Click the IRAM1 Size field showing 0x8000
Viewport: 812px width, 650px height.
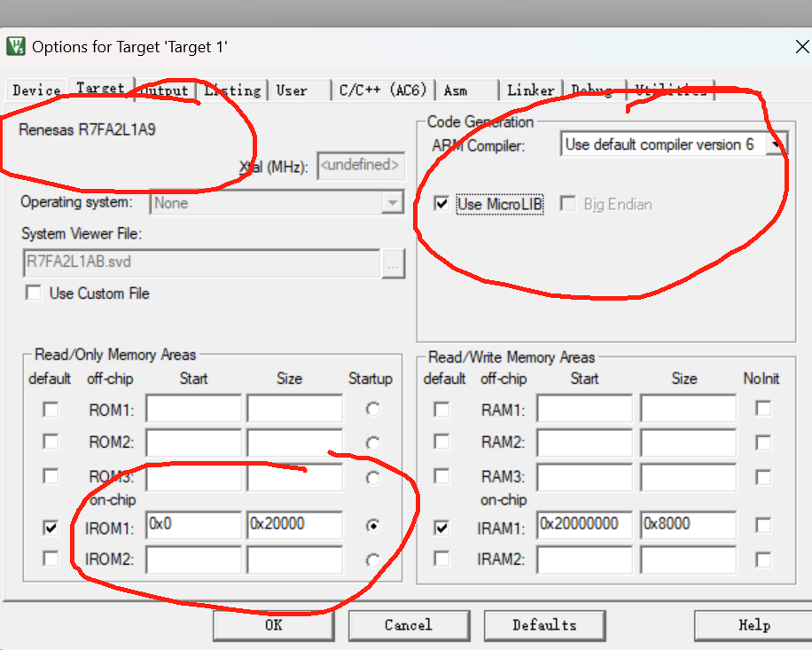(688, 525)
